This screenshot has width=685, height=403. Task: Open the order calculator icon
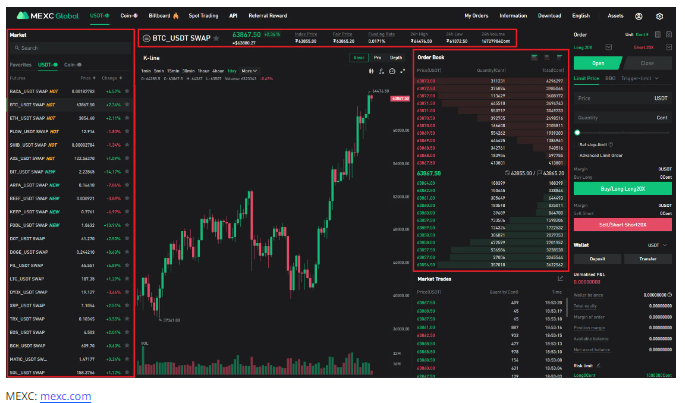658,35
